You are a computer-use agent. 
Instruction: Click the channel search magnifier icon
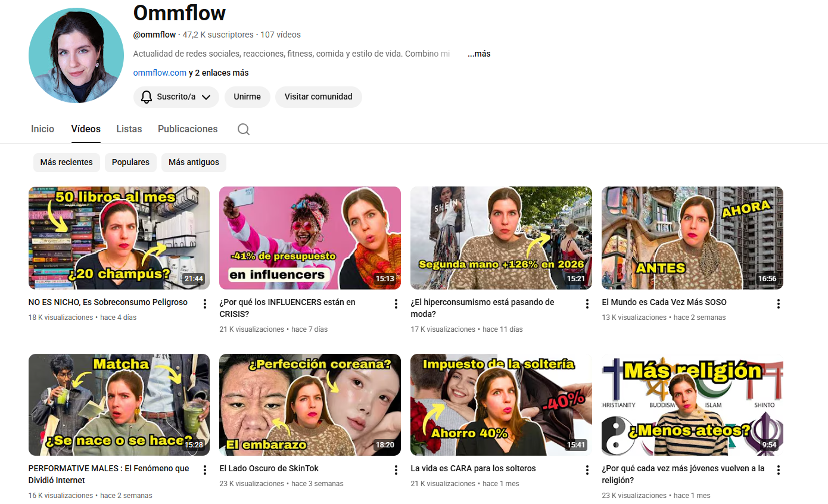[x=243, y=129]
